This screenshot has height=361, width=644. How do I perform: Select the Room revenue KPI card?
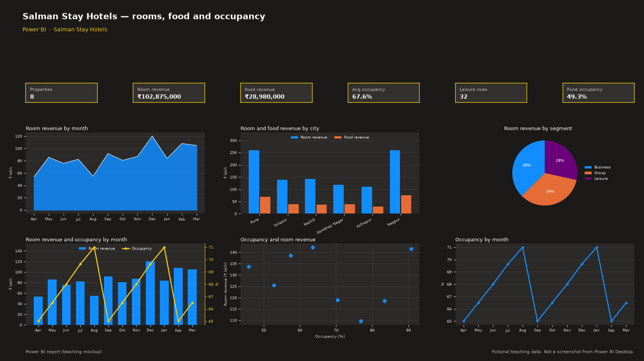169,93
